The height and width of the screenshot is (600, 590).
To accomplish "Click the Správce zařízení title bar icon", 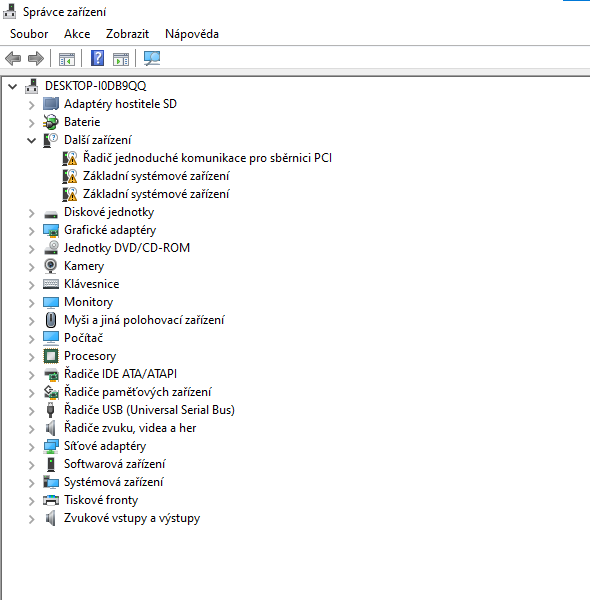I will (x=10, y=11).
